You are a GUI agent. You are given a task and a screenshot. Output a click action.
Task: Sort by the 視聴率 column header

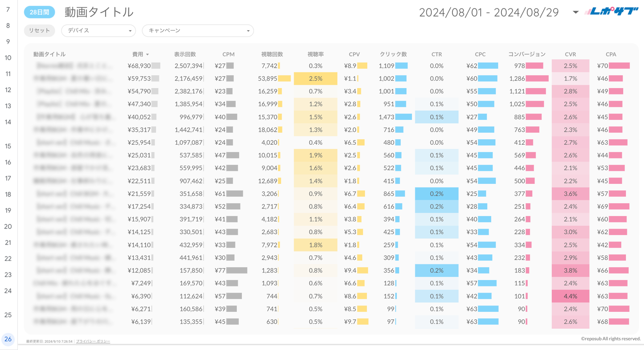point(316,54)
